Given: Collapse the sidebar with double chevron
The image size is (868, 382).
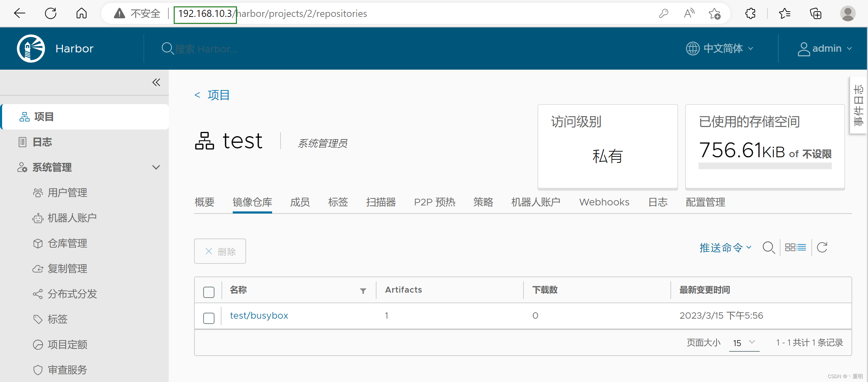Looking at the screenshot, I should 156,82.
